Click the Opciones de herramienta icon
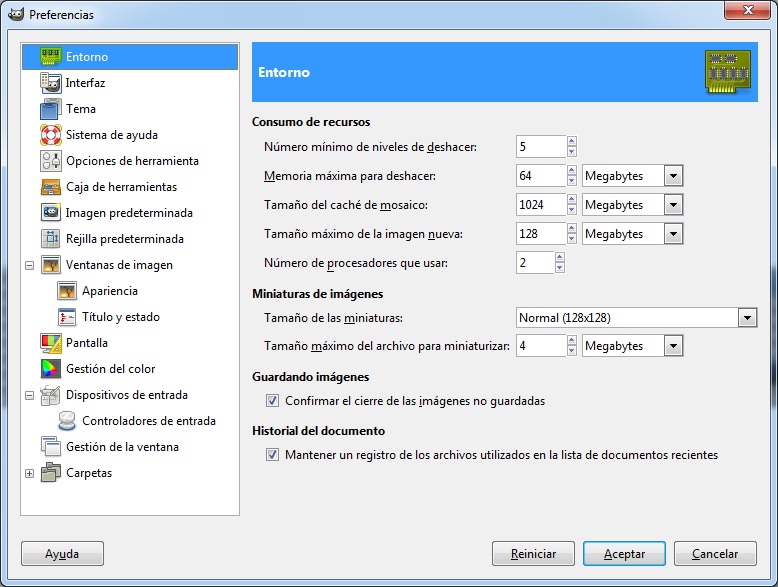 coord(51,161)
